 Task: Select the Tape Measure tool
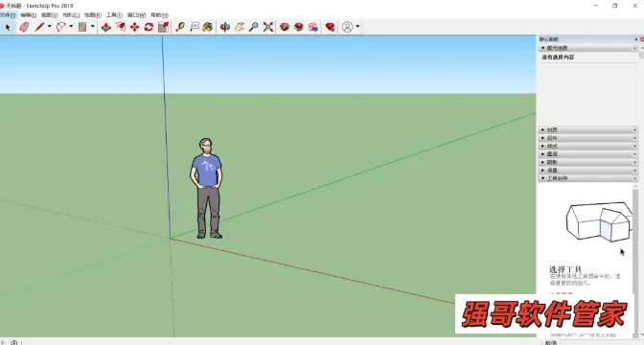[x=180, y=27]
